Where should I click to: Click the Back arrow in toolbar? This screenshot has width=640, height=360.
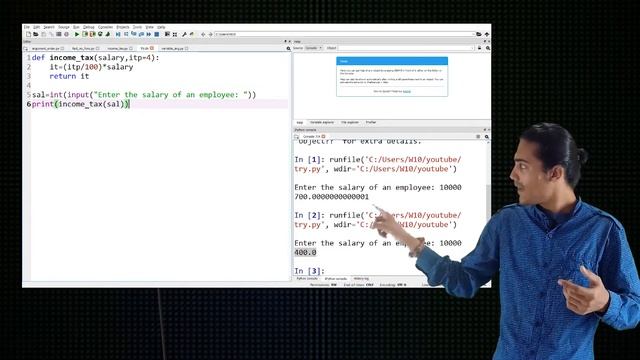(x=203, y=34)
